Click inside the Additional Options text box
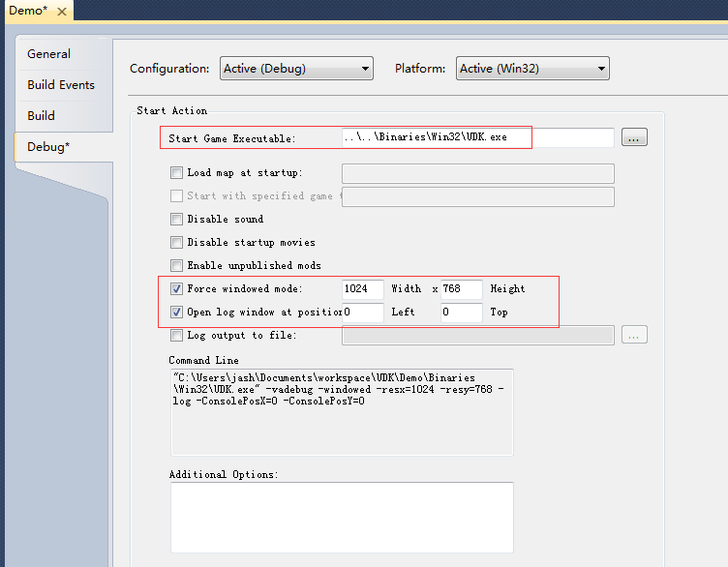 coord(342,517)
